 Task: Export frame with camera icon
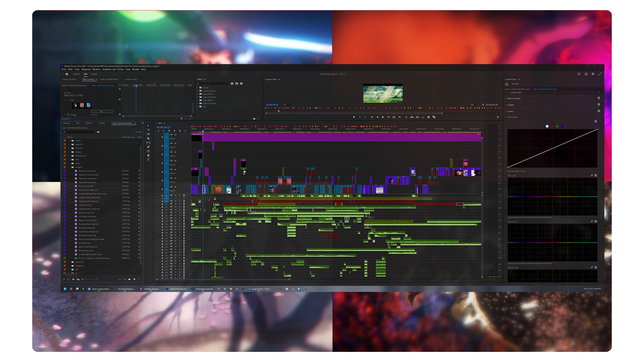point(428,117)
